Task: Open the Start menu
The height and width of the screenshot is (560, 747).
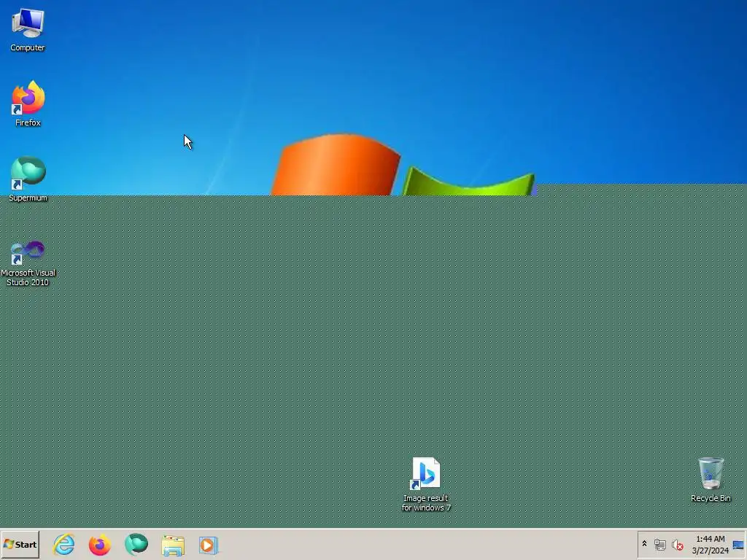Action: (20, 544)
